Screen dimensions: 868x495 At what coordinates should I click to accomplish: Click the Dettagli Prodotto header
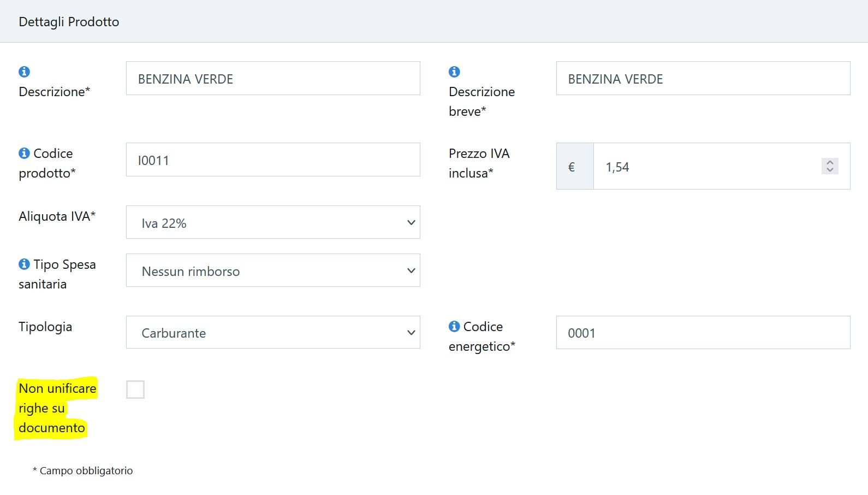[69, 22]
